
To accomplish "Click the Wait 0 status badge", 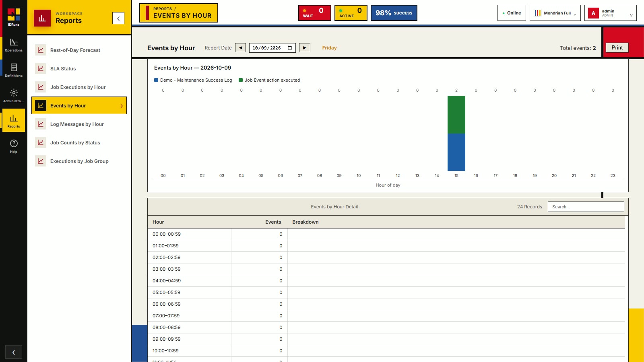I will (315, 13).
